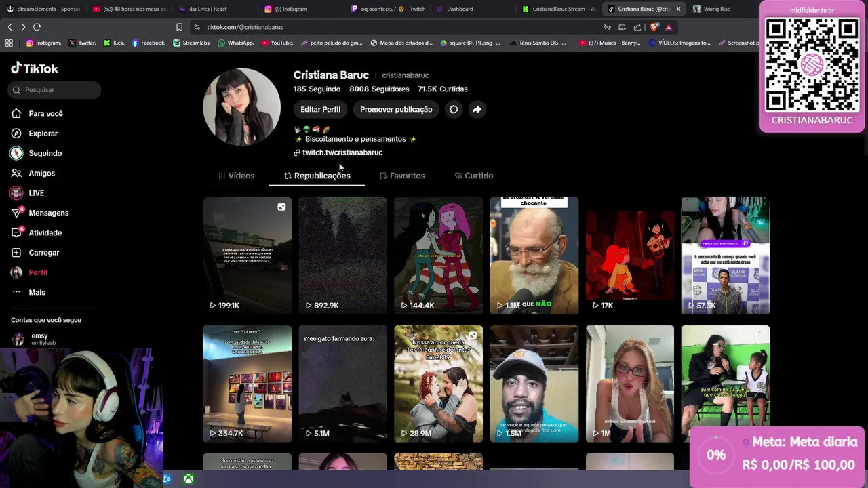This screenshot has width=868, height=488.
Task: Click the profile avatar picture
Action: [x=241, y=107]
